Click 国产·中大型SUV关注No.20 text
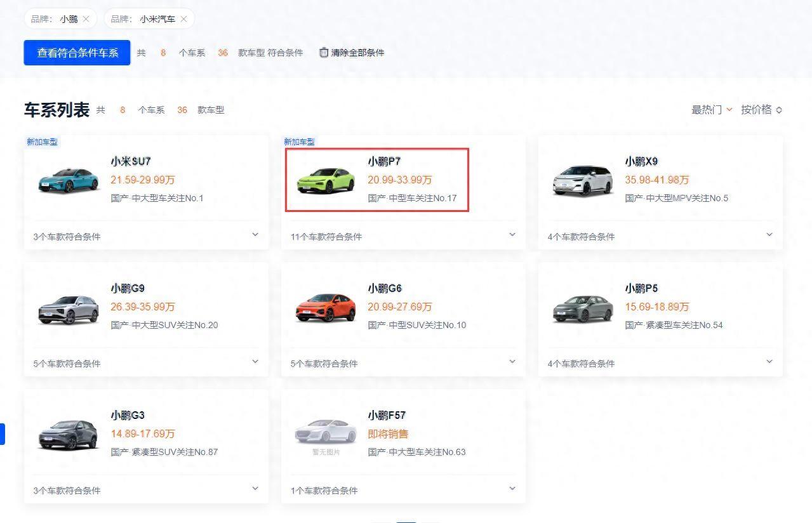812x523 pixels. [x=164, y=325]
